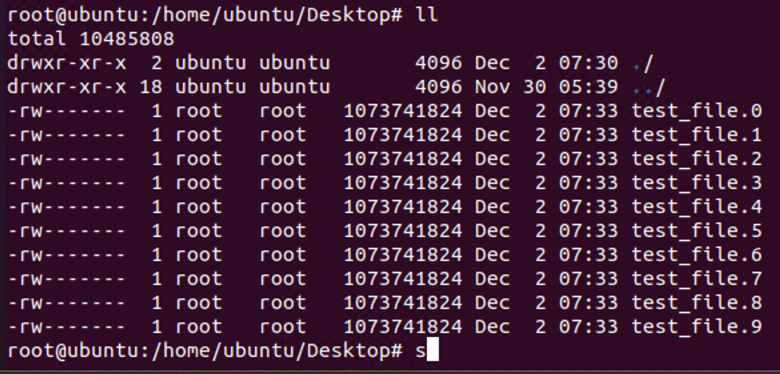Click the test_file.6 filename
The height and width of the screenshot is (374, 780).
(697, 254)
